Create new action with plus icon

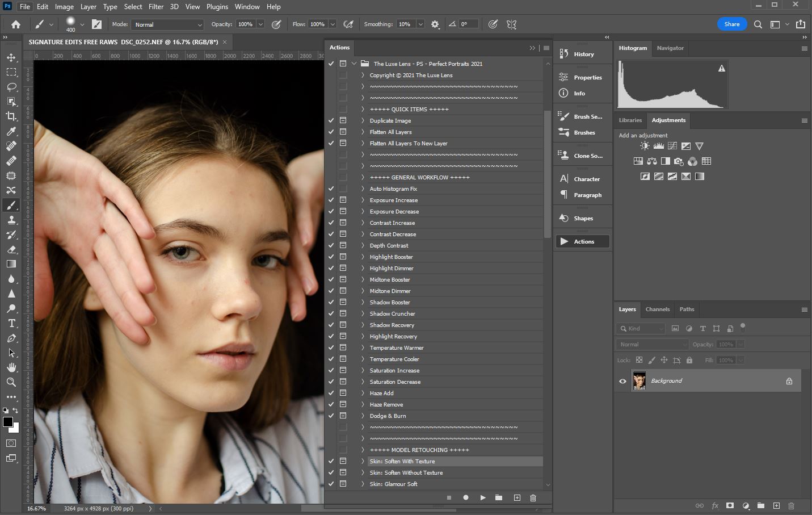tap(517, 498)
